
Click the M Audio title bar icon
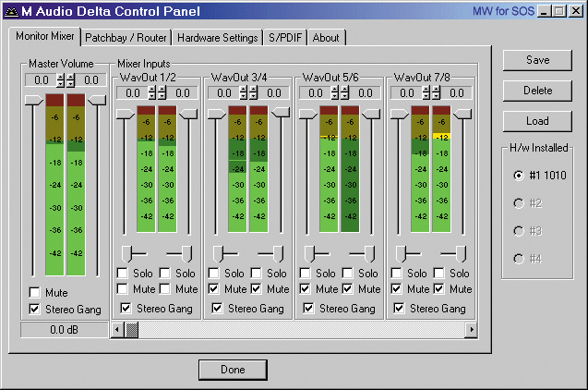click(11, 11)
